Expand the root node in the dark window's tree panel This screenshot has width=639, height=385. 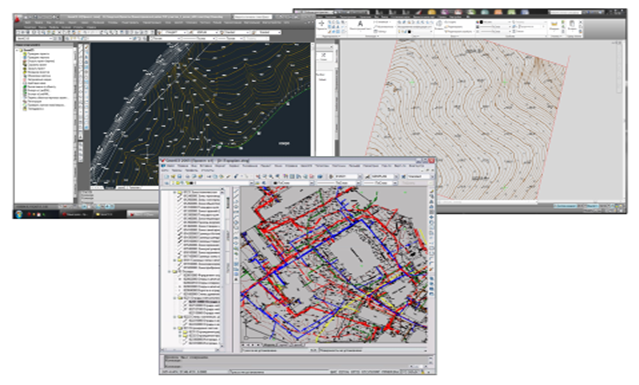[x=18, y=50]
